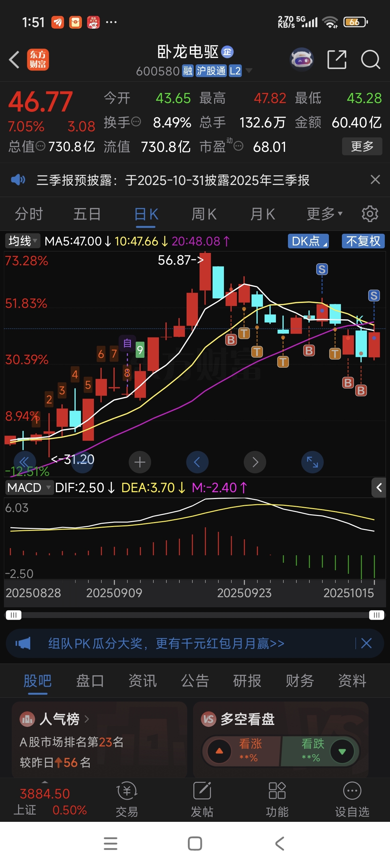This screenshot has width=390, height=868.
Task: Tap Android home button
Action: (195, 843)
